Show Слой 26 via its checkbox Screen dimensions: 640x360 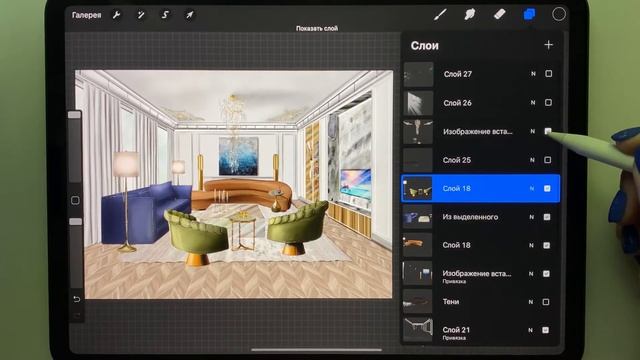548,102
